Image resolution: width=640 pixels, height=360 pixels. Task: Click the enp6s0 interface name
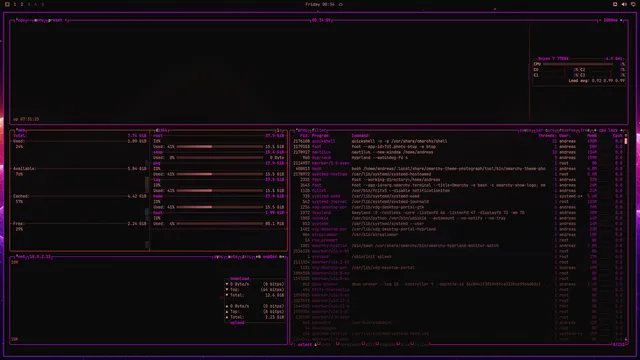click(x=270, y=257)
